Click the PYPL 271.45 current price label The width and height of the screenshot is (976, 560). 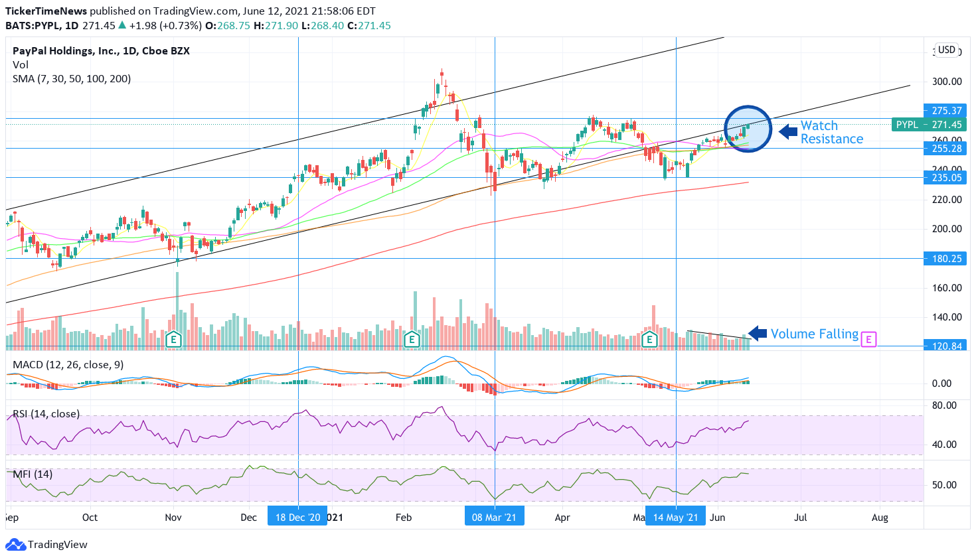point(929,125)
